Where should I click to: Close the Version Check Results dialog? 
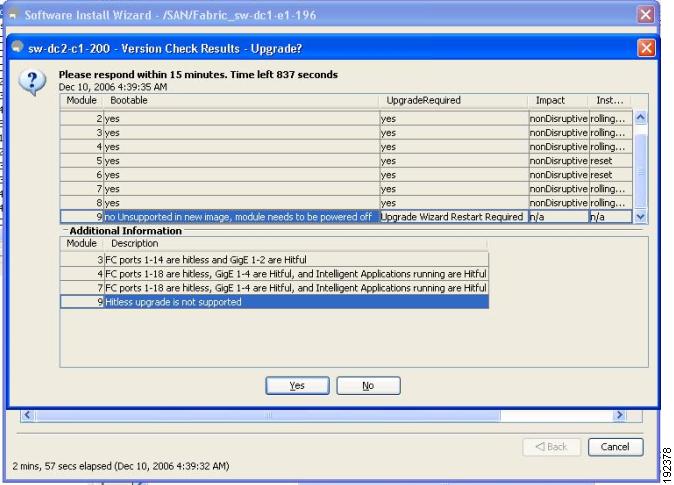coord(646,48)
